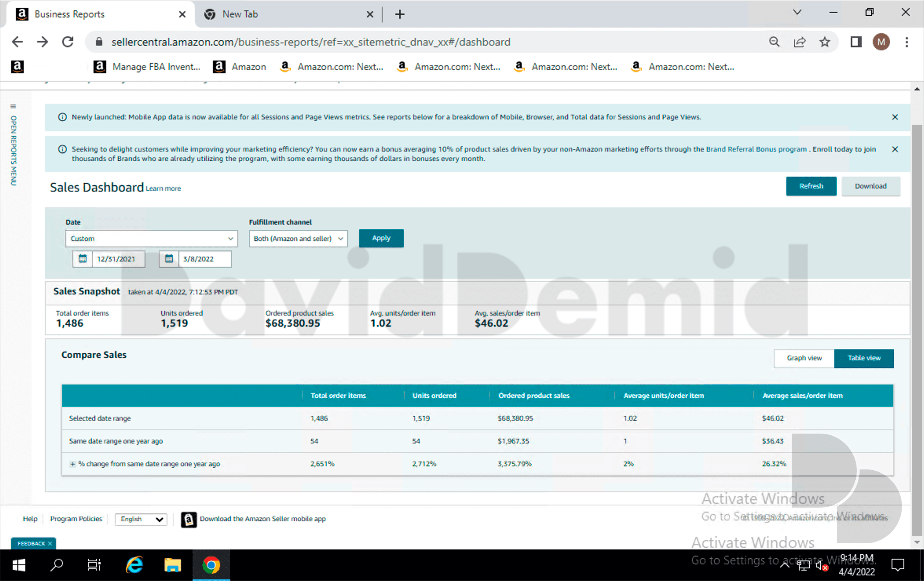Click the start date field 12/31/2021
The height and width of the screenshot is (581, 924).
(118, 259)
